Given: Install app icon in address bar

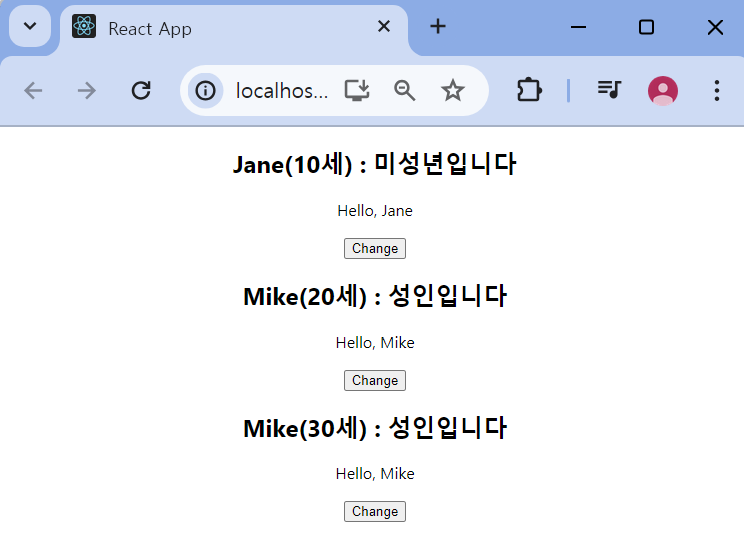Looking at the screenshot, I should pyautogui.click(x=357, y=90).
